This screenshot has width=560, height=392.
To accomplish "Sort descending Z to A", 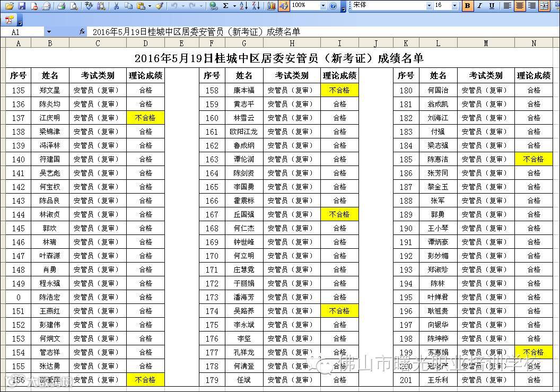I will click(256, 6).
